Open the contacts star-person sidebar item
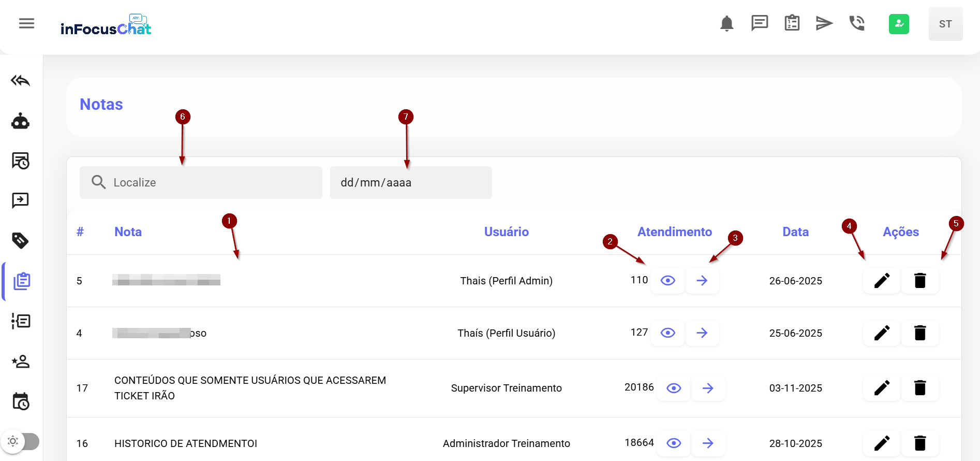 click(x=21, y=362)
